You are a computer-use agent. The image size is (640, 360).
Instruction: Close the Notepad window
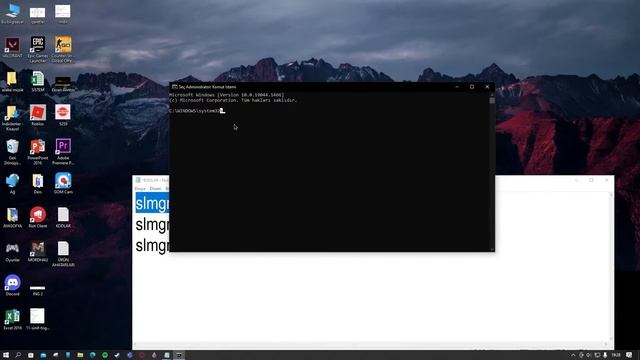(607, 180)
